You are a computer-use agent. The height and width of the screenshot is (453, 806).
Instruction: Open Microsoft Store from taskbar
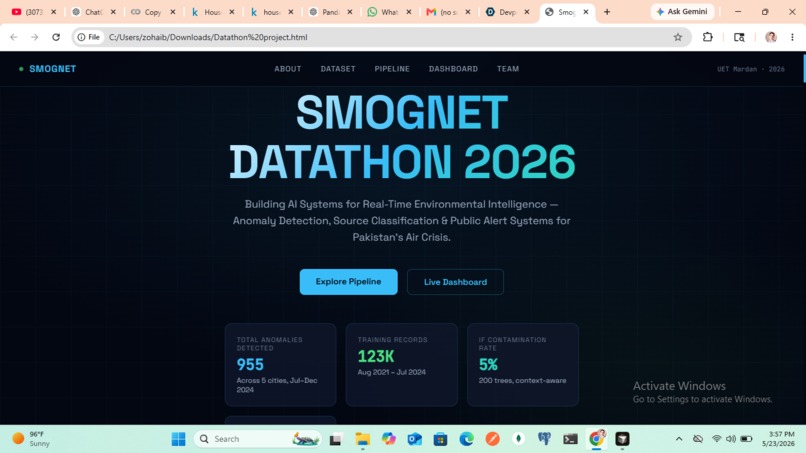(441, 439)
